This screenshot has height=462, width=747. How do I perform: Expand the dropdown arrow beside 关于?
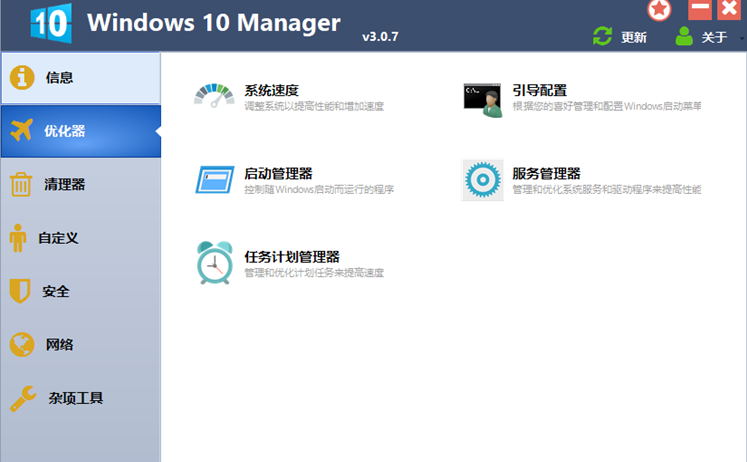742,38
